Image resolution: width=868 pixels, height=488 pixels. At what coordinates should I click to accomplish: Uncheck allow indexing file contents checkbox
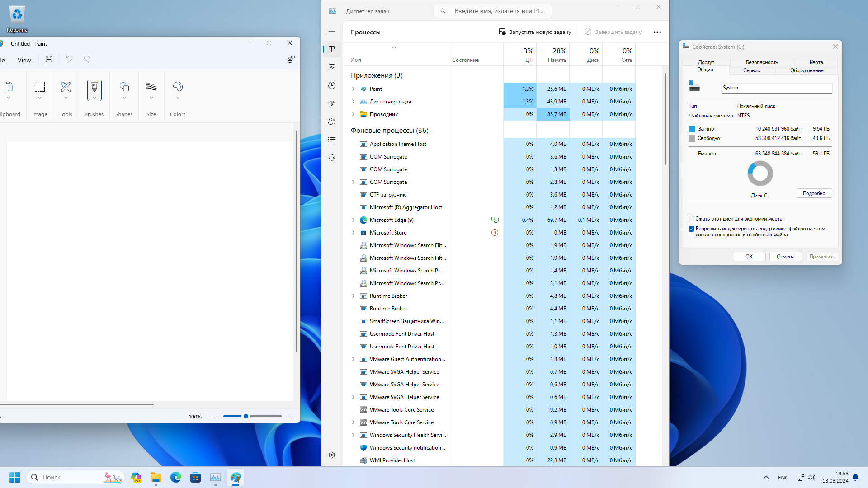click(691, 229)
